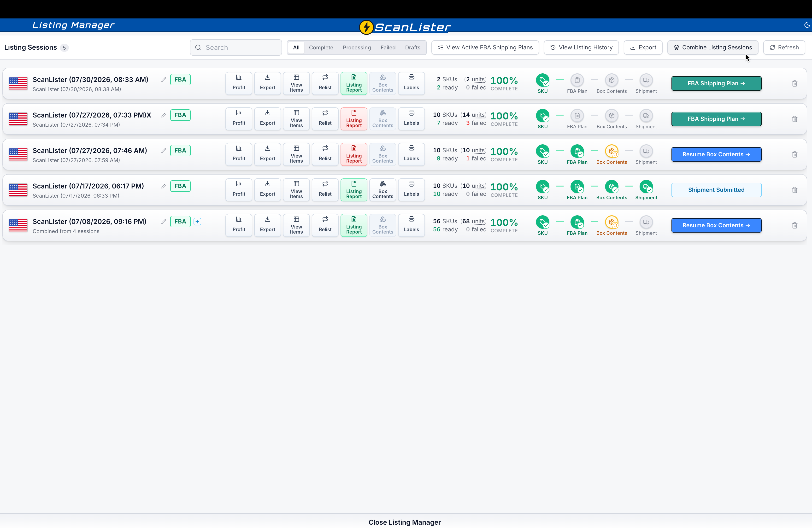Click FBA Plan step in 07/08 09:16 PM row
Image resolution: width=812 pixels, height=528 pixels.
[577, 222]
